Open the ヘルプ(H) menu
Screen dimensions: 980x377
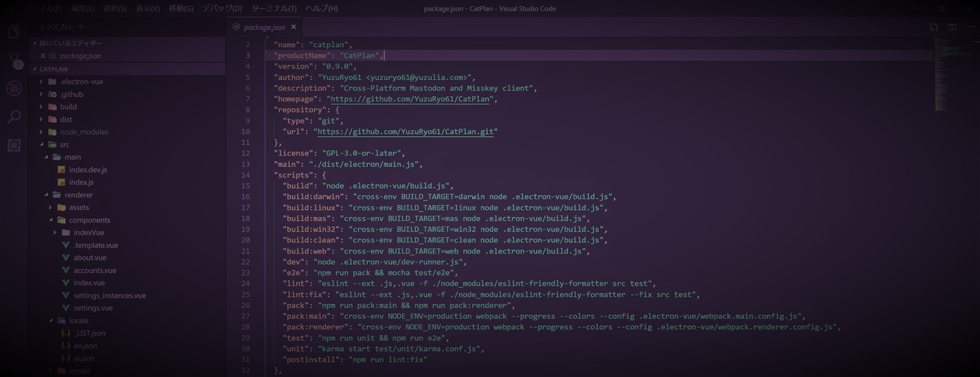click(322, 8)
